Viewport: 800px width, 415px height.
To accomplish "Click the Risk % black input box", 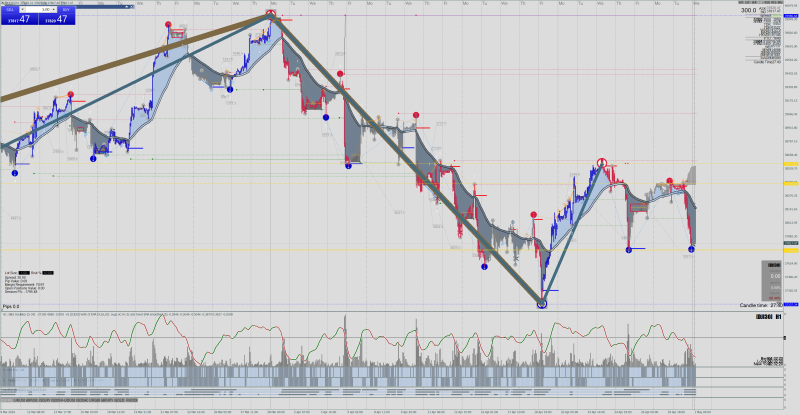I will tap(48, 273).
